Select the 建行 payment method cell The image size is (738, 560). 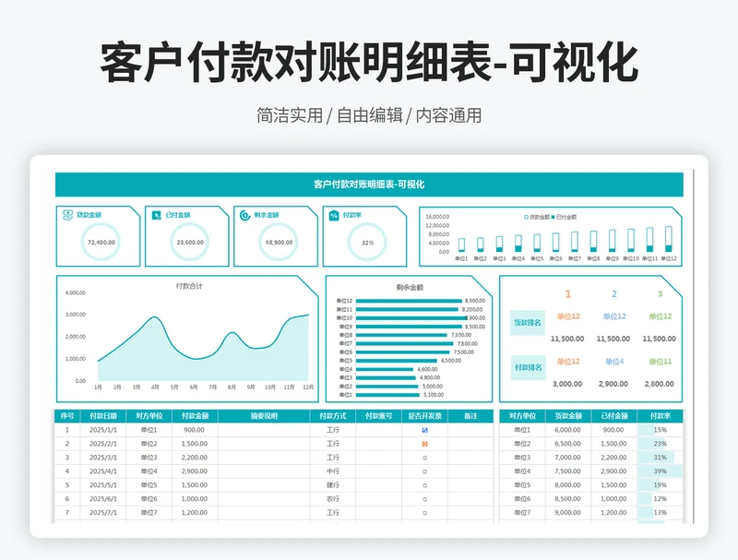coord(333,485)
